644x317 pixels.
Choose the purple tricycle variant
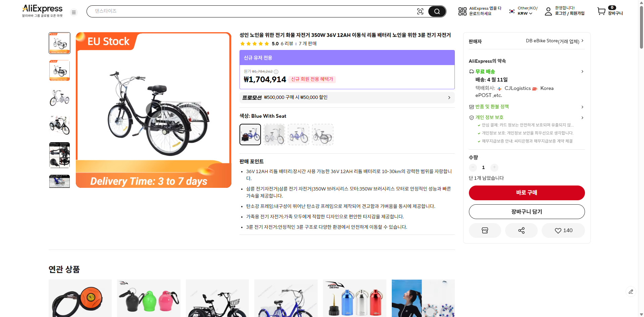click(x=298, y=134)
